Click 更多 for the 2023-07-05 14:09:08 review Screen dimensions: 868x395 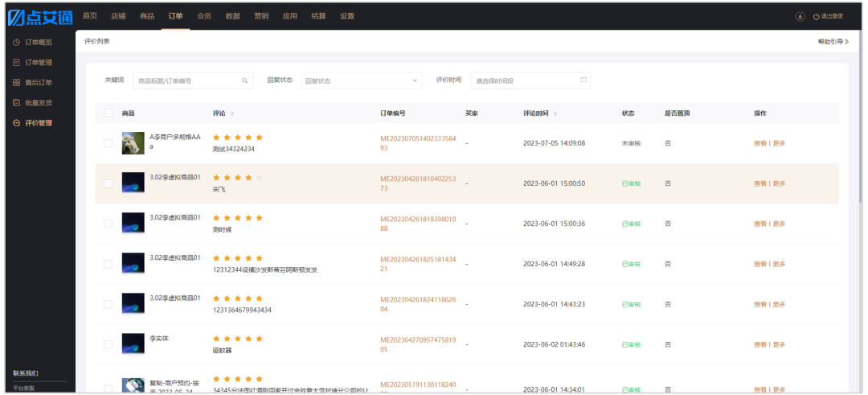[779, 143]
